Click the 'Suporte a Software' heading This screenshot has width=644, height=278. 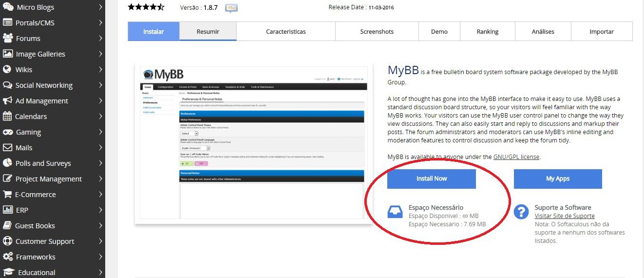[563, 207]
